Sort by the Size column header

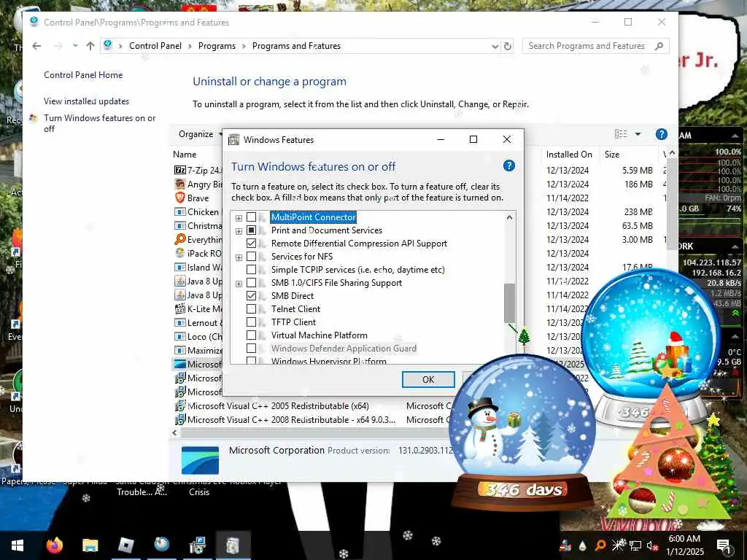(x=612, y=155)
